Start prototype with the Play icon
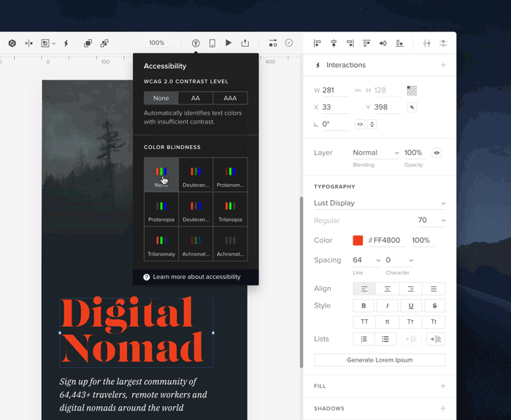This screenshot has width=511, height=420. click(228, 42)
